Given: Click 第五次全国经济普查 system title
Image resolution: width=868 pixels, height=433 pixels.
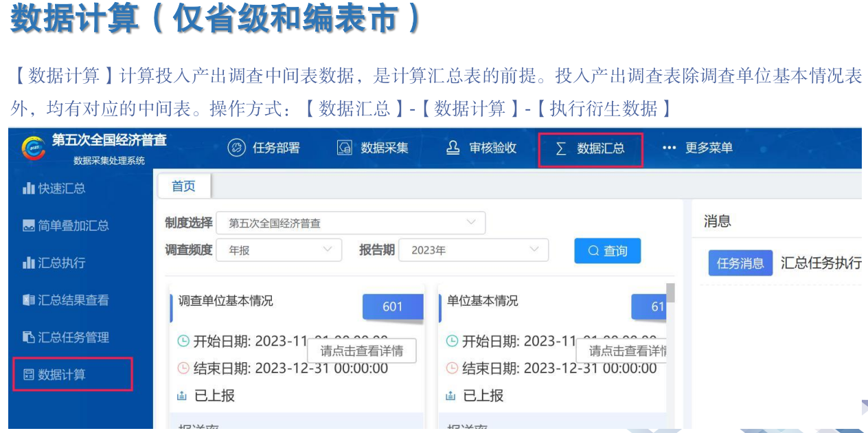Looking at the screenshot, I should point(109,140).
